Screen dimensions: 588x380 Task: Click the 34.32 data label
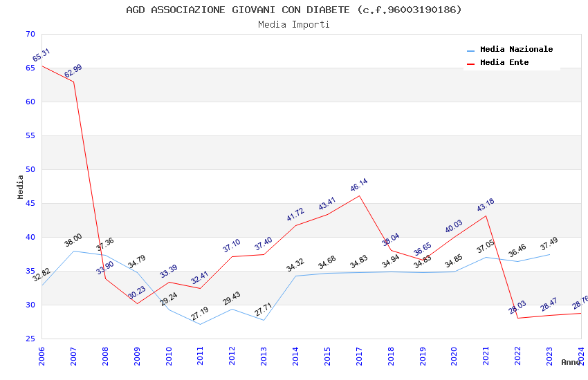295,265
